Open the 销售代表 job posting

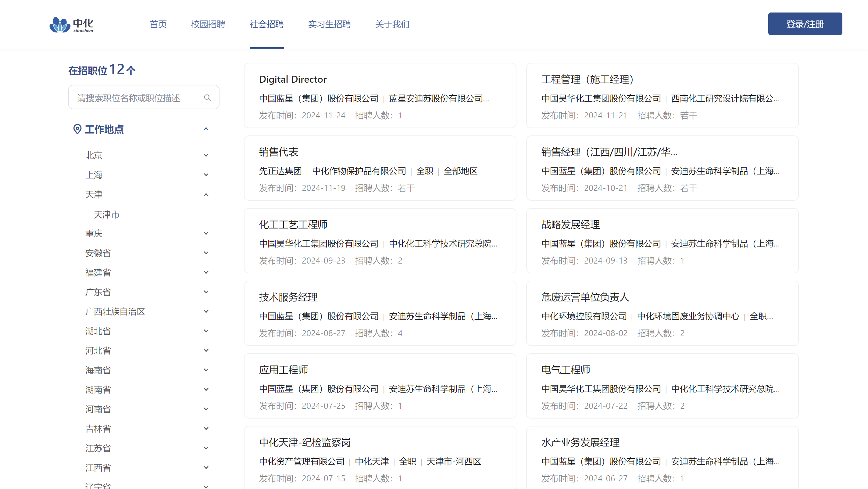380,168
